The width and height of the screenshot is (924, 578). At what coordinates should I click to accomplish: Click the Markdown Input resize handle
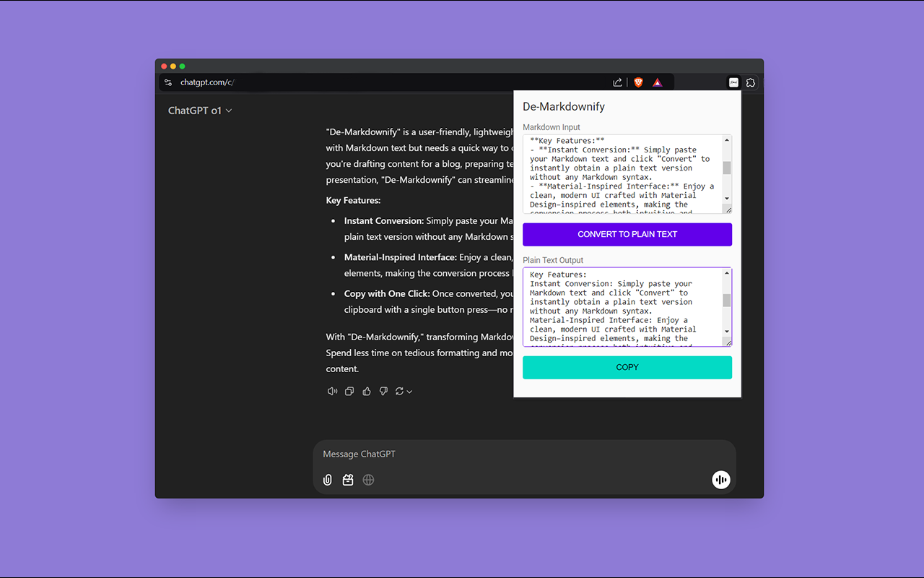728,210
